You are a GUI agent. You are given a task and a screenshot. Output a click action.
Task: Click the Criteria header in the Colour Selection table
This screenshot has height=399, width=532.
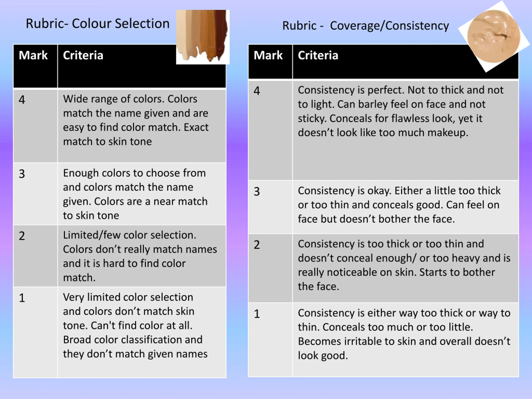click(83, 55)
